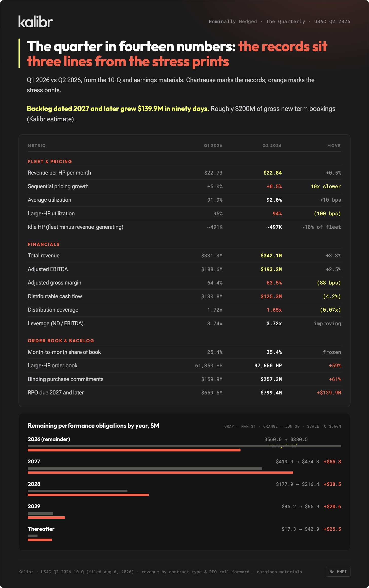Click the improving move value
Image resolution: width=369 pixels, height=588 pixels.
click(x=327, y=324)
